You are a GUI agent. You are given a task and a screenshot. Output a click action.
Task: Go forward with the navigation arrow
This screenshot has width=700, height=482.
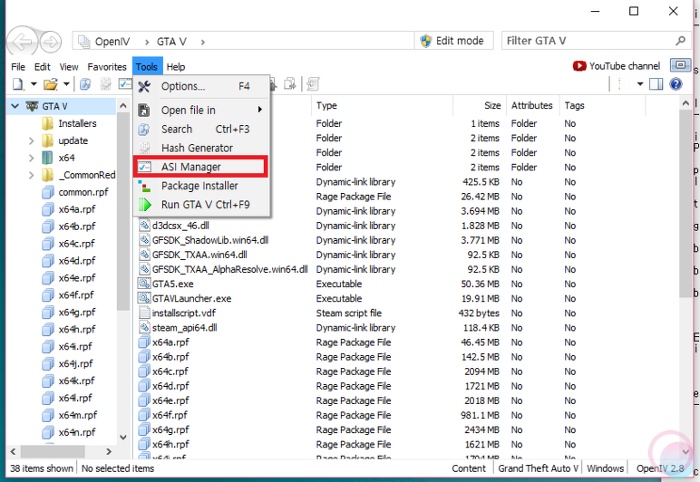50,42
